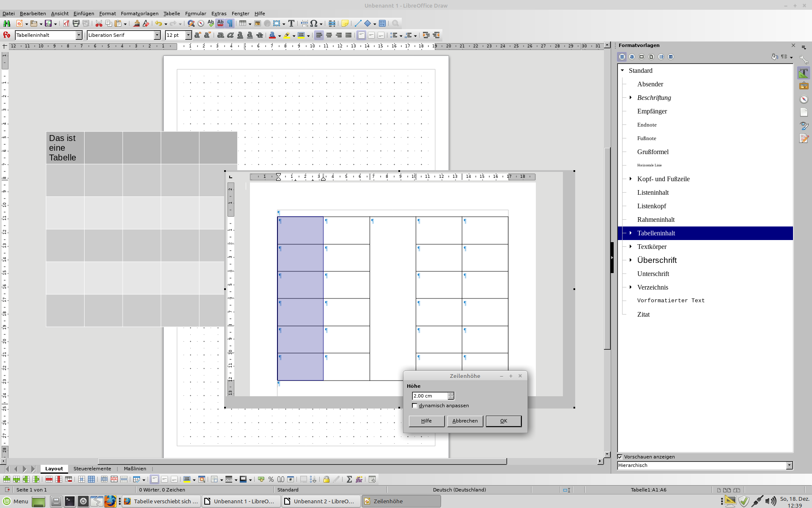The image size is (812, 508).
Task: Open the Extras menu
Action: coord(219,14)
